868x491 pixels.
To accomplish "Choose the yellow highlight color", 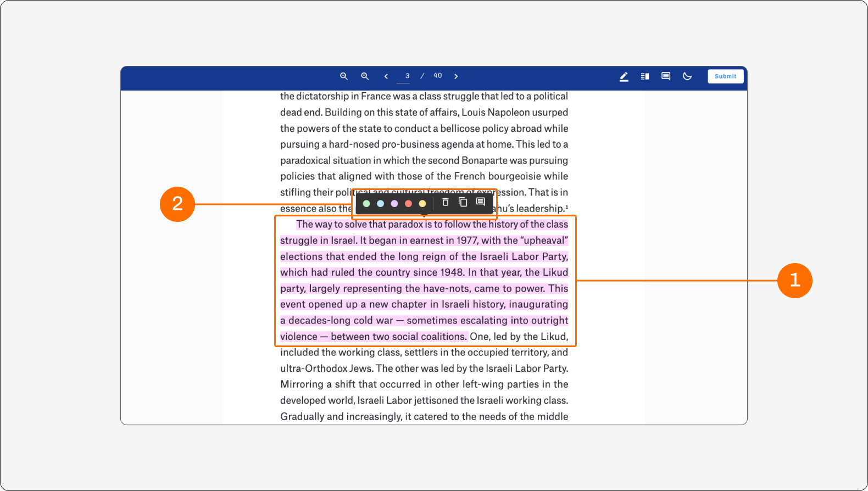I will (x=422, y=204).
